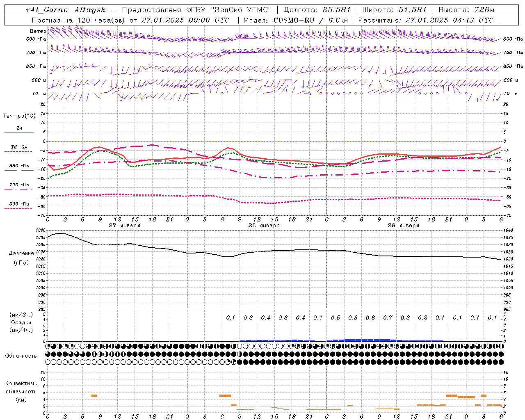Select the Широта: 51.581 header value
Image resolution: width=525 pixels, height=420 pixels.
394,10
